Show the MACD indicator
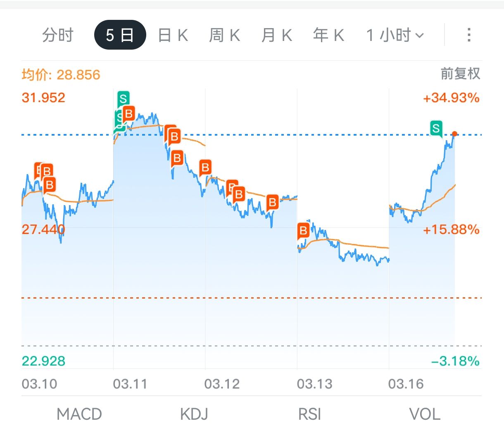The height and width of the screenshot is (428, 504). pos(79,414)
